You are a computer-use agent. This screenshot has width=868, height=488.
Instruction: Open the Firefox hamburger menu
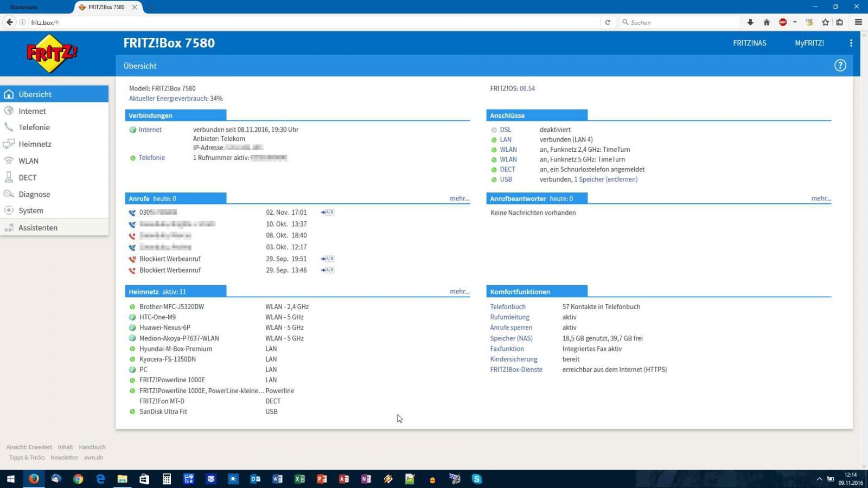[x=858, y=22]
